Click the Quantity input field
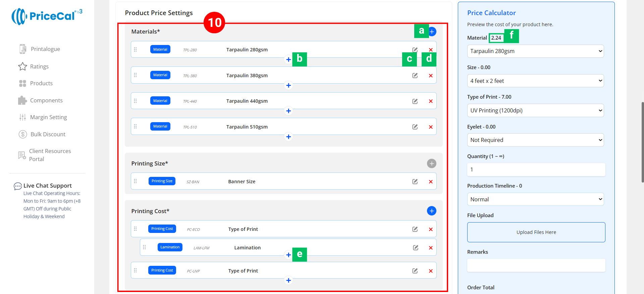 536,170
